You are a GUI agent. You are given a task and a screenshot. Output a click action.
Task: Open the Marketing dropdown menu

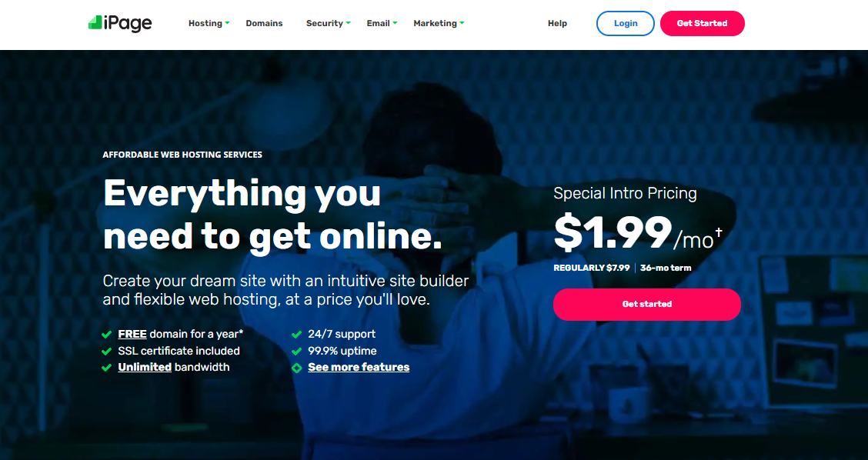tap(439, 23)
